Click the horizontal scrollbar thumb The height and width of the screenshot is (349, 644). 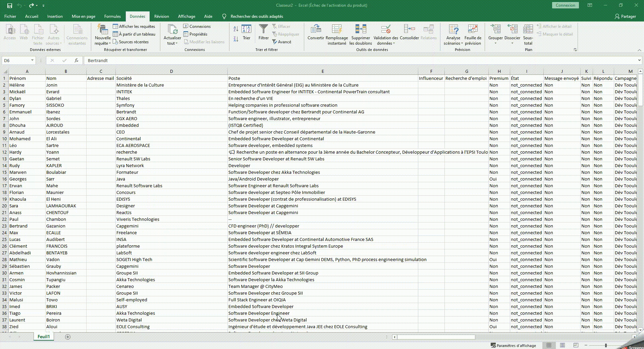coord(436,337)
